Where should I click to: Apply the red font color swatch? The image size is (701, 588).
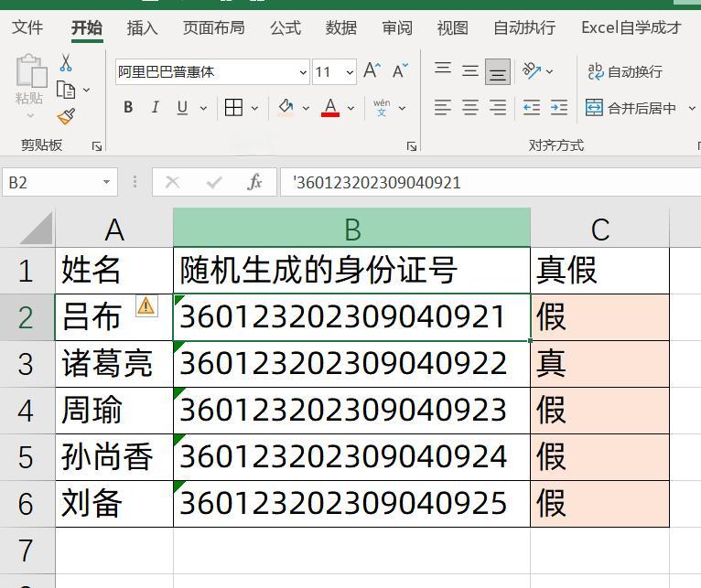click(330, 108)
